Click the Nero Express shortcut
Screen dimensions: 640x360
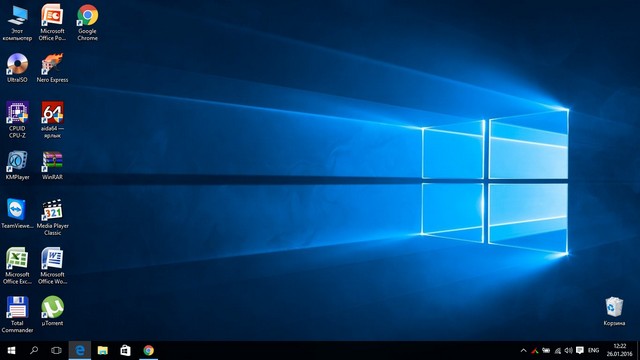tap(52, 68)
